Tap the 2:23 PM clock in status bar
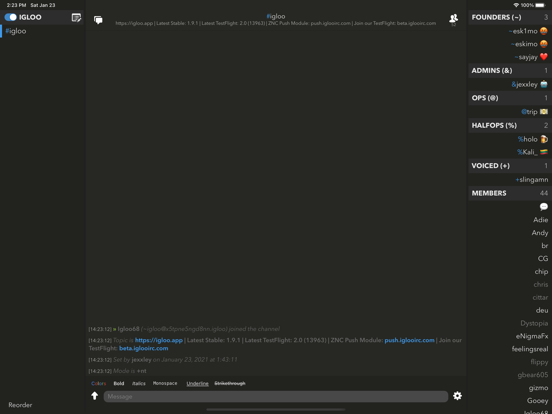Image resolution: width=552 pixels, height=414 pixels. tap(16, 5)
